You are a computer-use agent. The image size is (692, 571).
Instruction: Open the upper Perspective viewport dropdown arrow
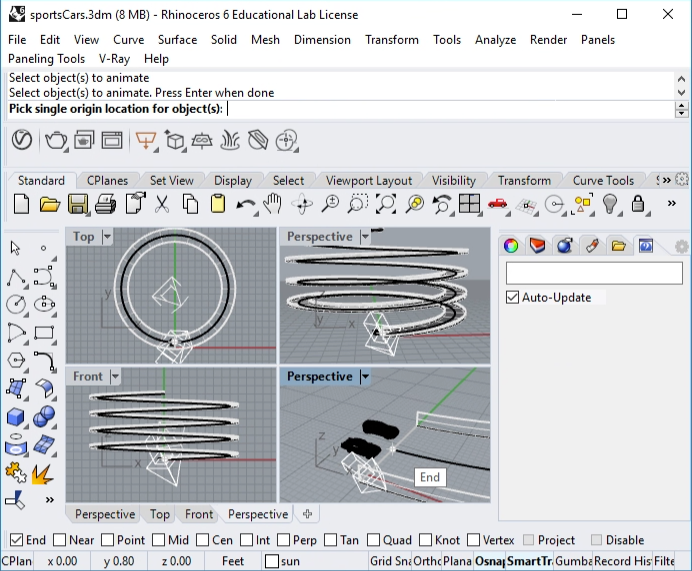pyautogui.click(x=365, y=237)
